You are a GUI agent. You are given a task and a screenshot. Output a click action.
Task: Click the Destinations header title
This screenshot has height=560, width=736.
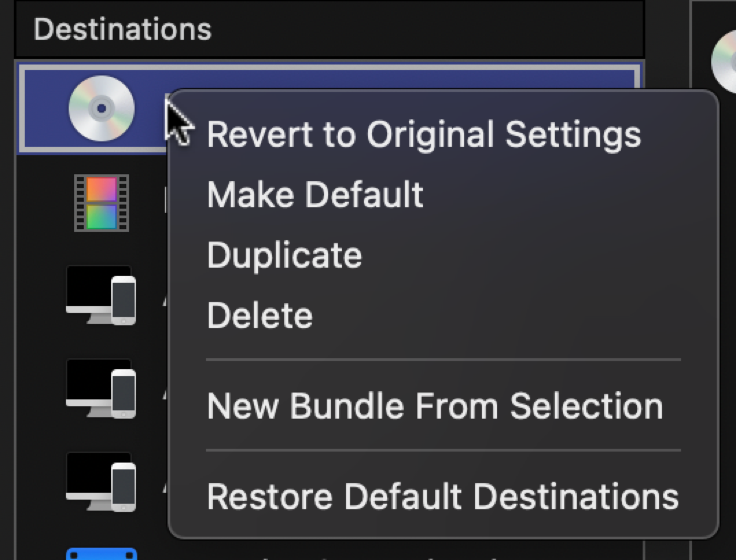122,30
